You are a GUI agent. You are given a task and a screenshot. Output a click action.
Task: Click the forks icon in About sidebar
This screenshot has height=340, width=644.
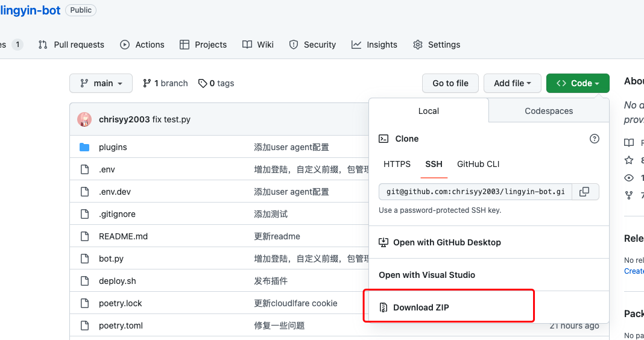(x=629, y=195)
